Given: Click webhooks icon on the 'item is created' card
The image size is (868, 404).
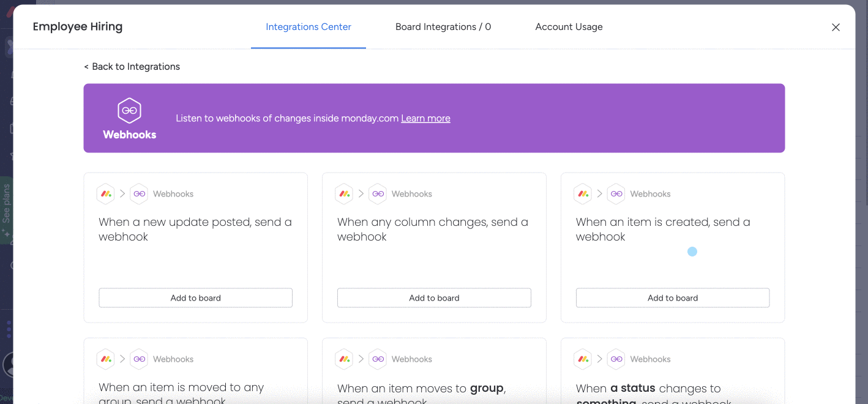Looking at the screenshot, I should (x=616, y=194).
